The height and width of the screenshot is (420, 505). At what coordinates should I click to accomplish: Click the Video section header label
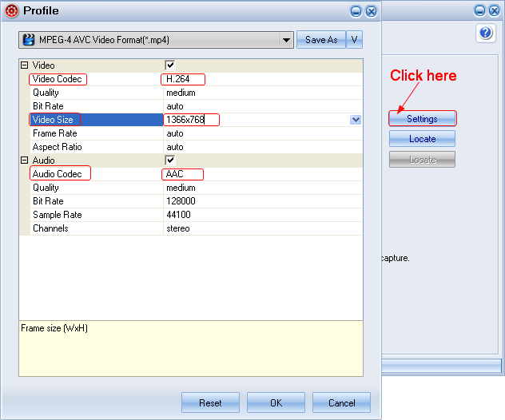[x=43, y=65]
